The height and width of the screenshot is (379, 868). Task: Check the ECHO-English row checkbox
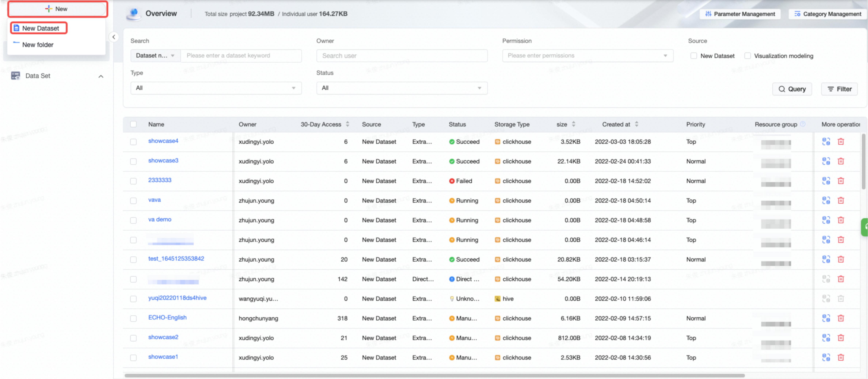(x=133, y=318)
